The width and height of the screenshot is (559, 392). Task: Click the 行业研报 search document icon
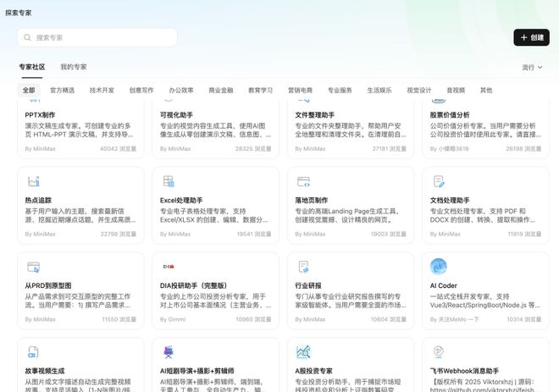(x=303, y=267)
